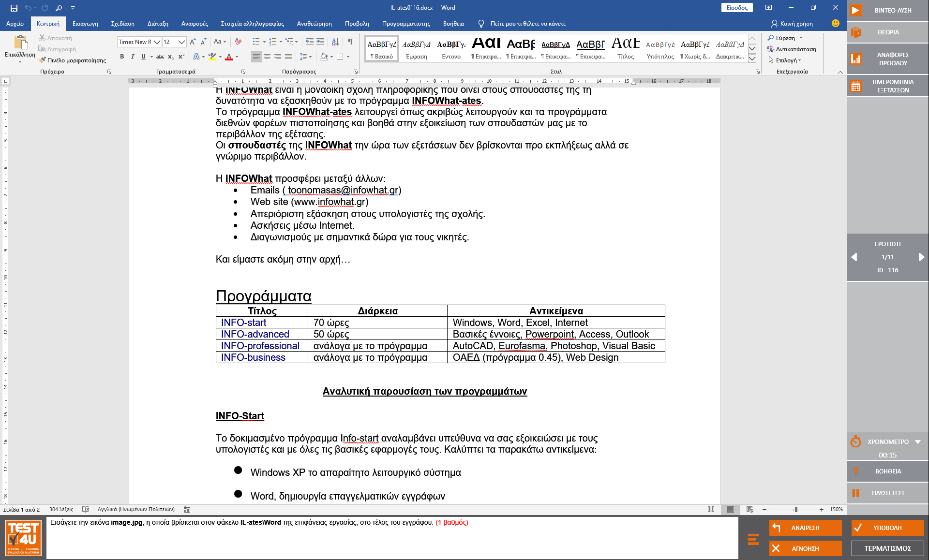Open the Αναθεώρηση (Review) tab
Viewport: 929px width, 560px height.
point(314,23)
